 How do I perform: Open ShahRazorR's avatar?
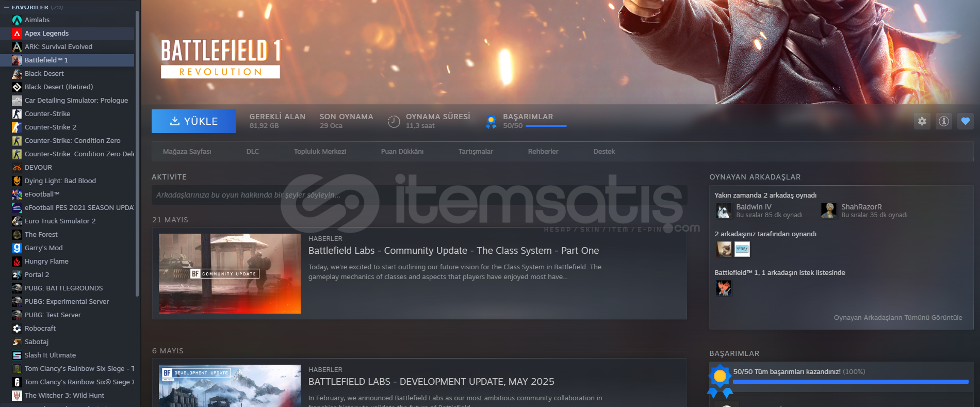point(829,210)
